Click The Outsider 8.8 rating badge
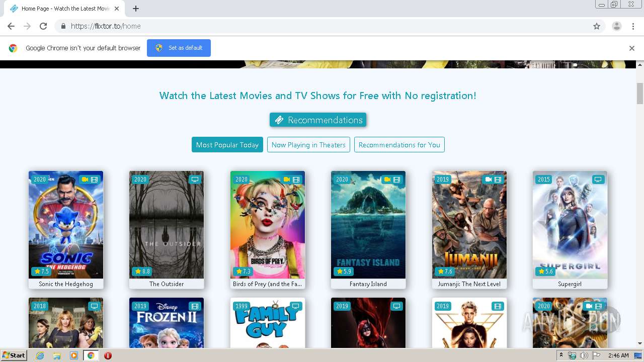Viewport: 644px width, 362px height. coord(142,271)
